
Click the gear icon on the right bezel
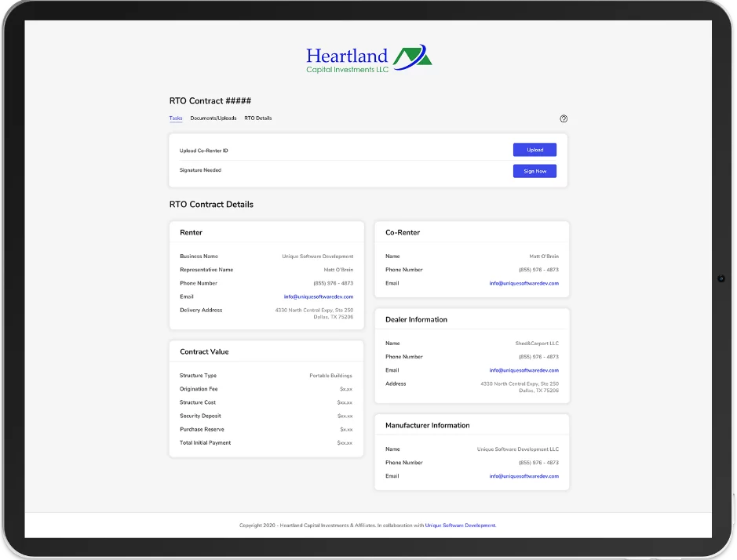pos(721,278)
